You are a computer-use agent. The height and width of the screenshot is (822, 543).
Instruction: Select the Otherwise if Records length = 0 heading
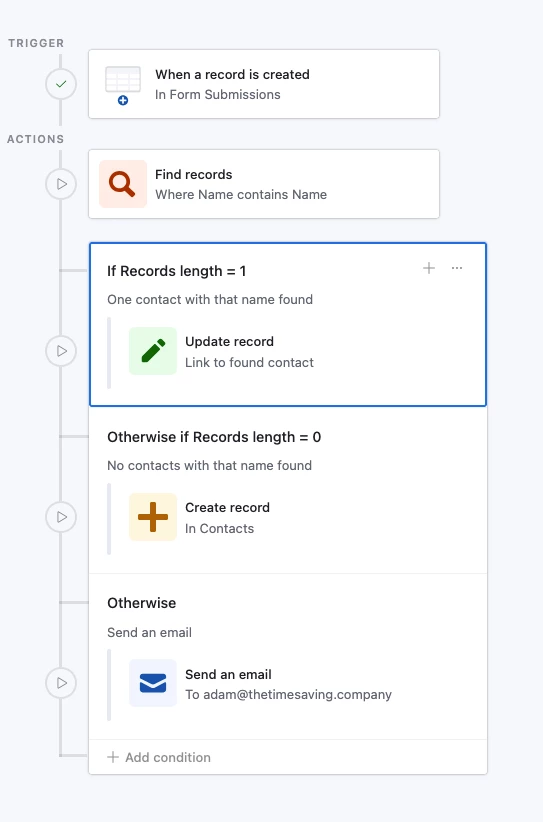[214, 437]
